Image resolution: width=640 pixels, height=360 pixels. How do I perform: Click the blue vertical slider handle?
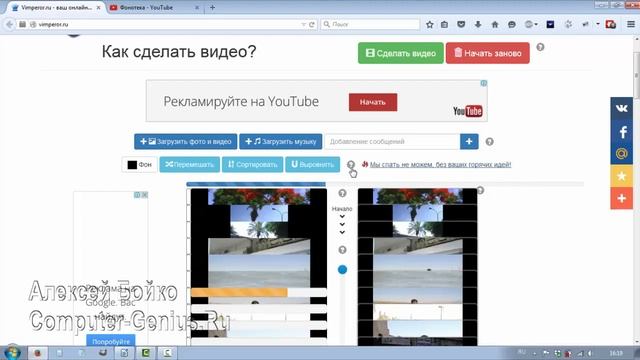click(x=342, y=269)
